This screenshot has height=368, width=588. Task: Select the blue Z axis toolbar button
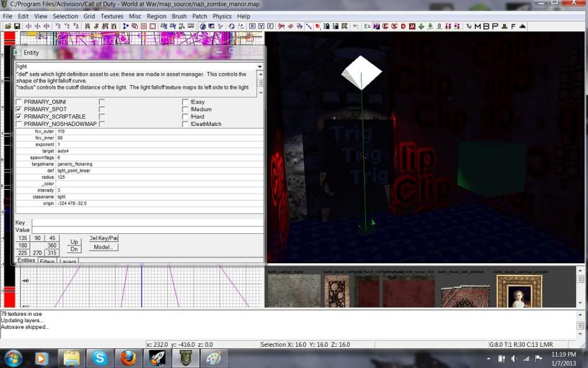pyautogui.click(x=270, y=26)
